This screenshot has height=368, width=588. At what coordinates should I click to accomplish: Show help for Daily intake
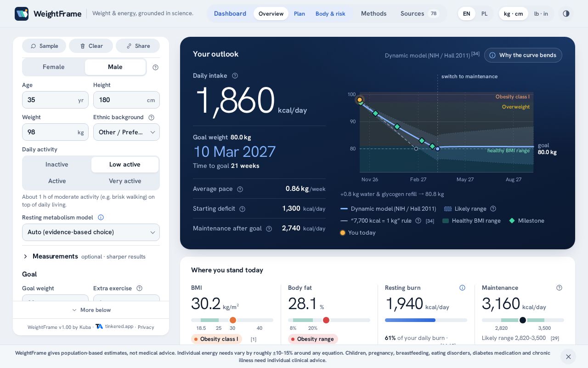(x=235, y=76)
